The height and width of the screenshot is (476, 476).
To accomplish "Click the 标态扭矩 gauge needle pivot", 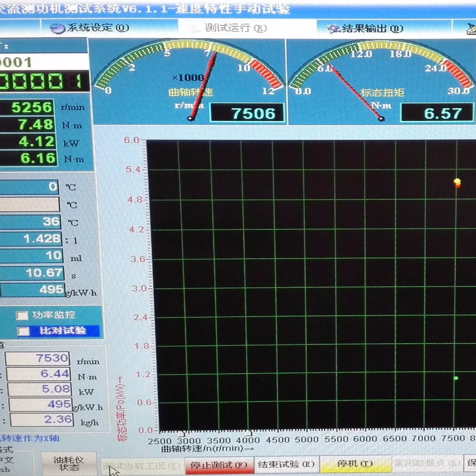I will [381, 119].
